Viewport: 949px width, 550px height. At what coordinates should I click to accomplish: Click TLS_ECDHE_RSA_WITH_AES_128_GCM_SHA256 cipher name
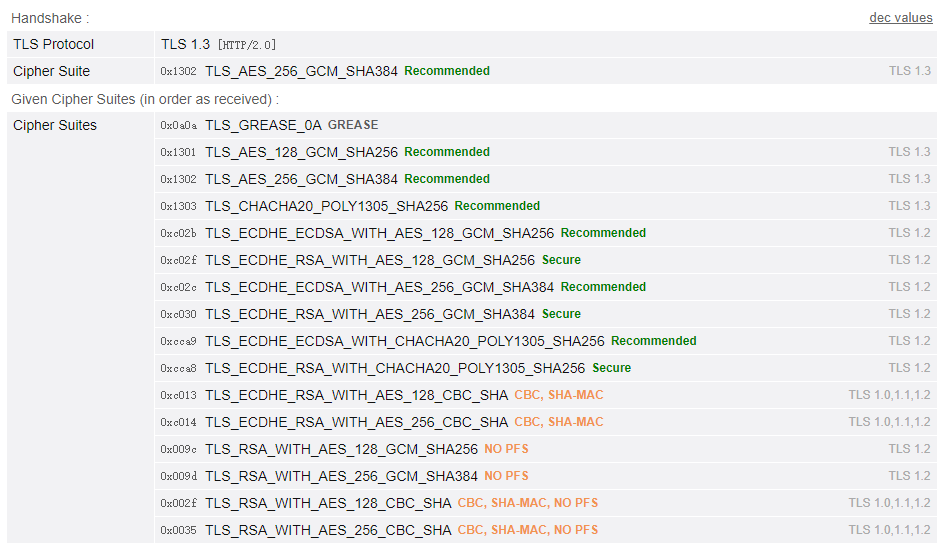pos(370,260)
